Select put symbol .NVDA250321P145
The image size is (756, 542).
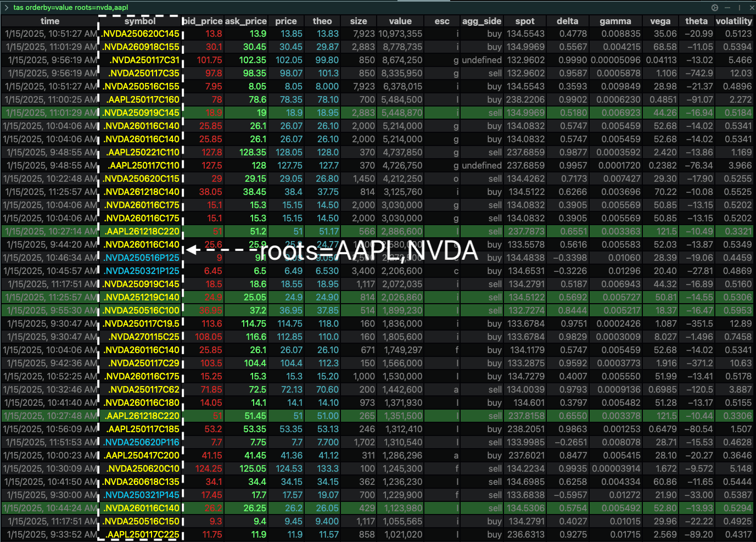pos(141,495)
